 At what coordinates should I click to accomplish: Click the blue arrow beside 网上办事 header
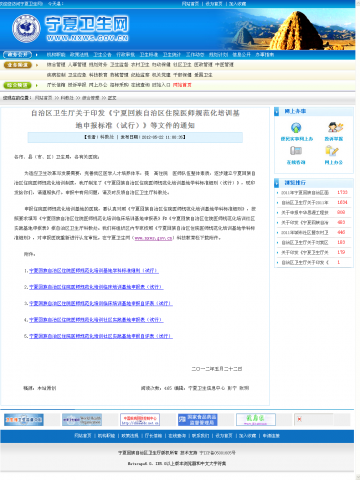coord(277,112)
